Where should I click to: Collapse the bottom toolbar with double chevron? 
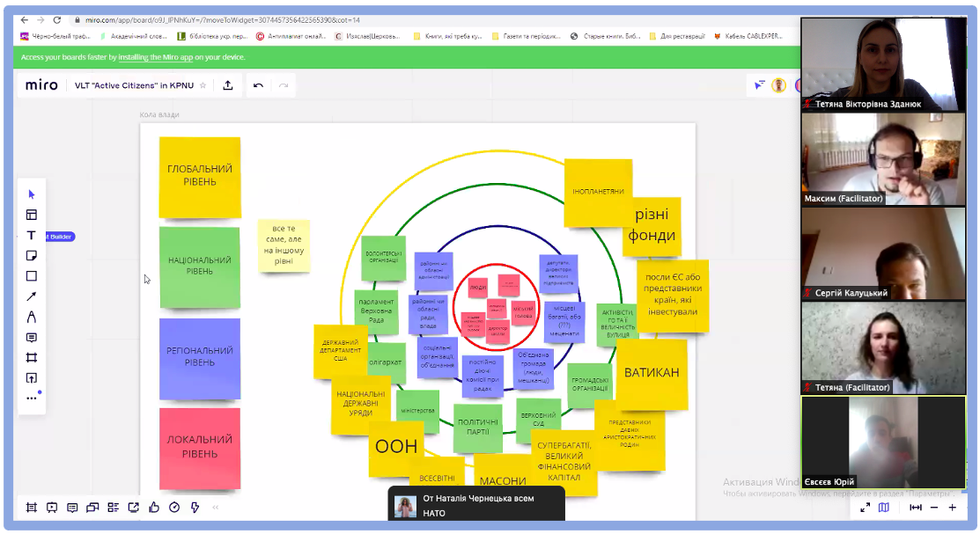coord(216,508)
